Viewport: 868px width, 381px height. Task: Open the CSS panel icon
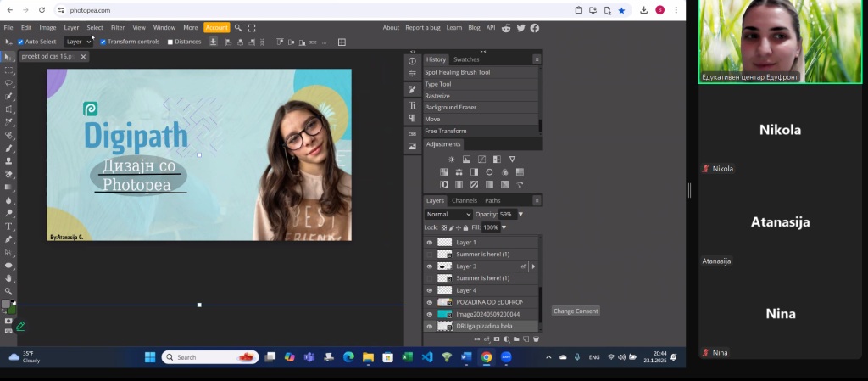point(412,134)
